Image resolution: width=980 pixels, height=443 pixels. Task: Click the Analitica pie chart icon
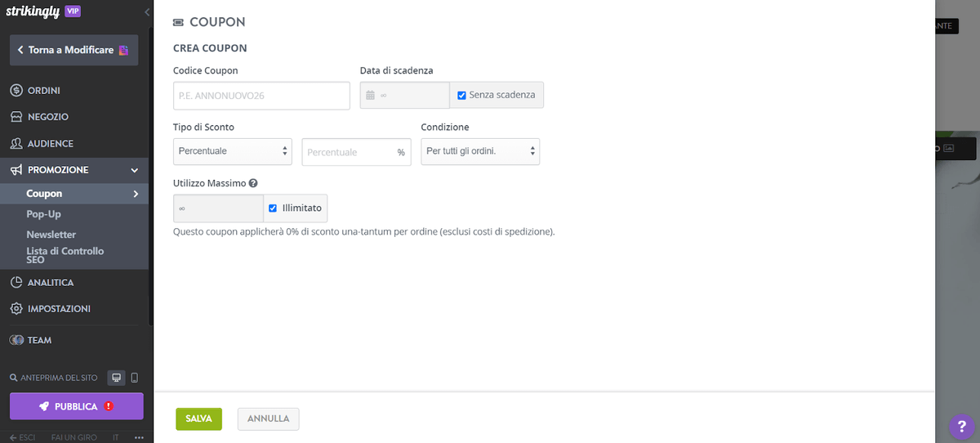16,283
